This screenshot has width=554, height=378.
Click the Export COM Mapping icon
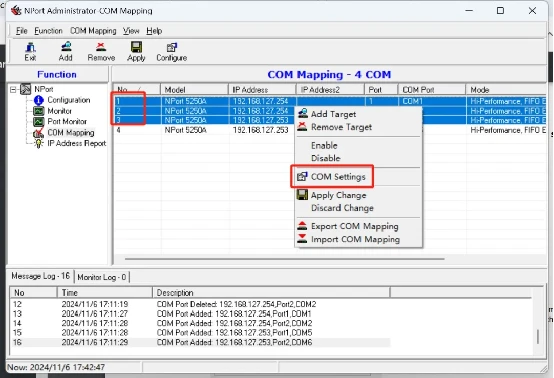(x=302, y=226)
